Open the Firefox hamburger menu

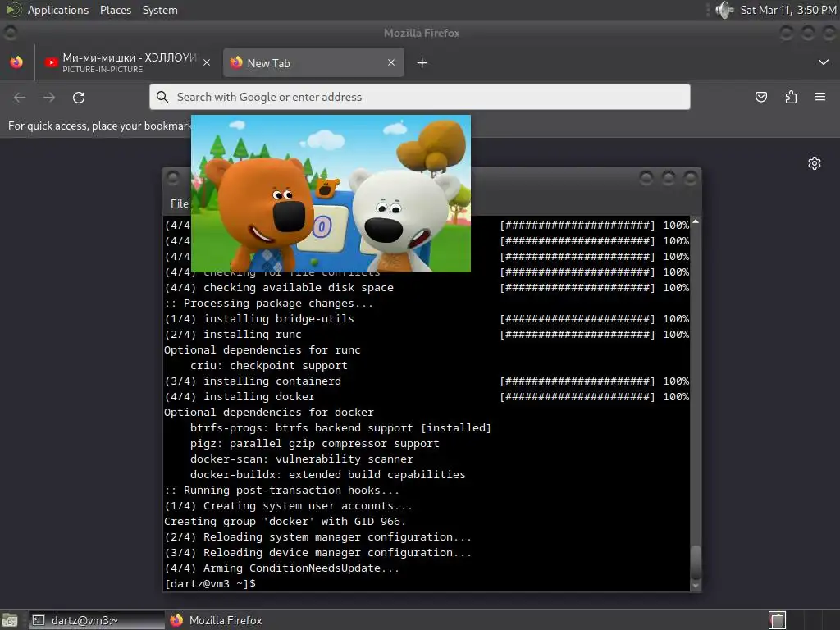tap(820, 97)
